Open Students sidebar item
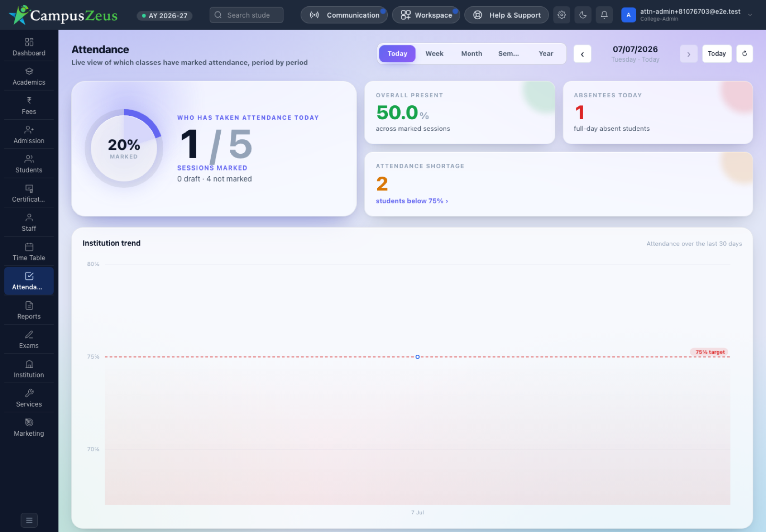 (29, 164)
